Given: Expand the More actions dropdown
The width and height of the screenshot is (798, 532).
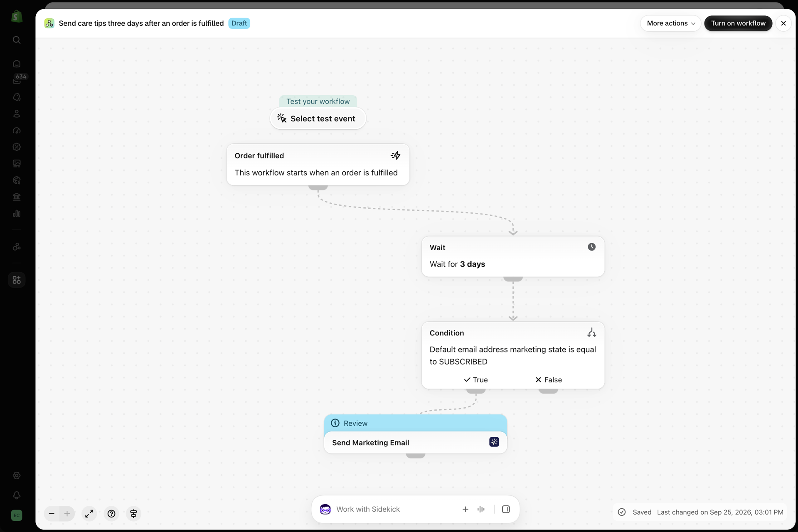Looking at the screenshot, I should (x=670, y=23).
